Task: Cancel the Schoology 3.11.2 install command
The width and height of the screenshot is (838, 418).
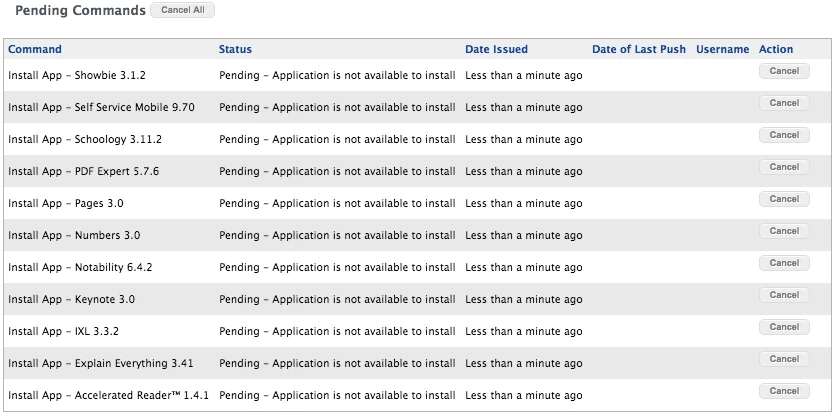Action: pyautogui.click(x=784, y=135)
